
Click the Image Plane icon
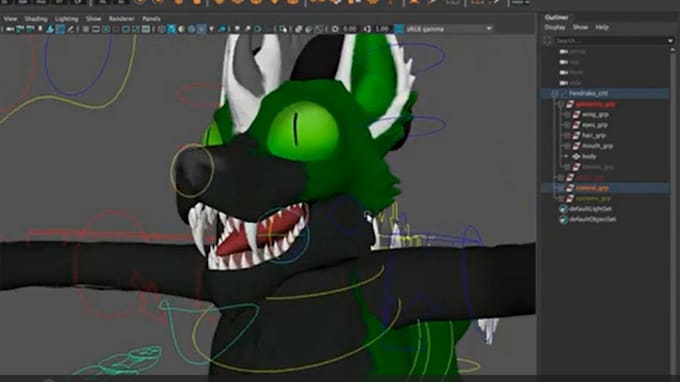50,29
